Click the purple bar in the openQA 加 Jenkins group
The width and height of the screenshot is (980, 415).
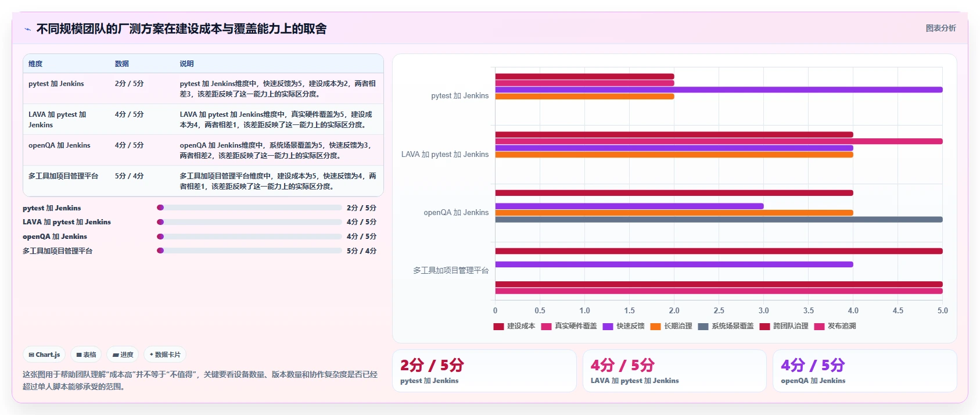[629, 206]
